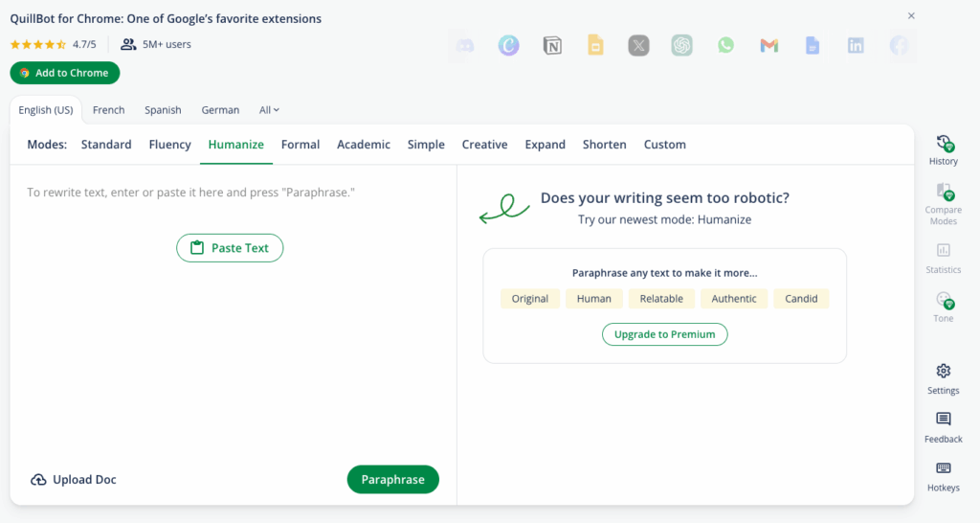
Task: Click the Notion app icon
Action: pos(552,46)
